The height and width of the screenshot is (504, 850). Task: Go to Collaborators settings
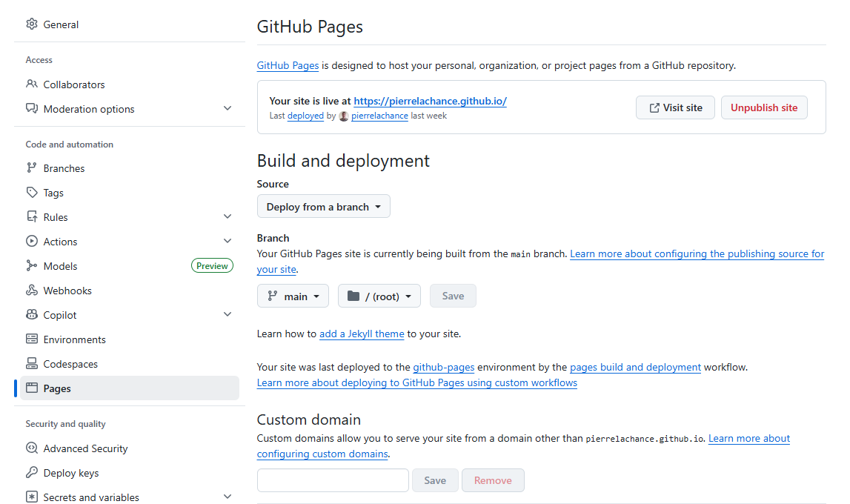point(129,84)
